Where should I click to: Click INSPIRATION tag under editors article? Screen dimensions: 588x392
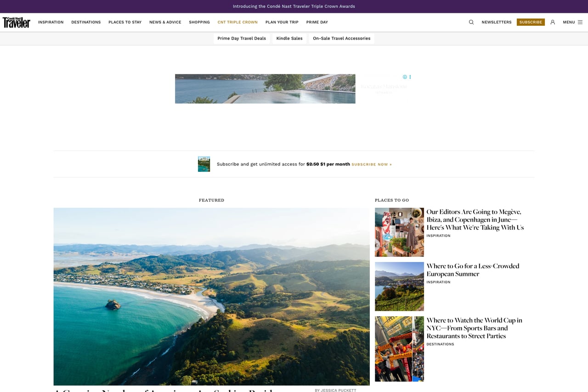tap(438, 236)
